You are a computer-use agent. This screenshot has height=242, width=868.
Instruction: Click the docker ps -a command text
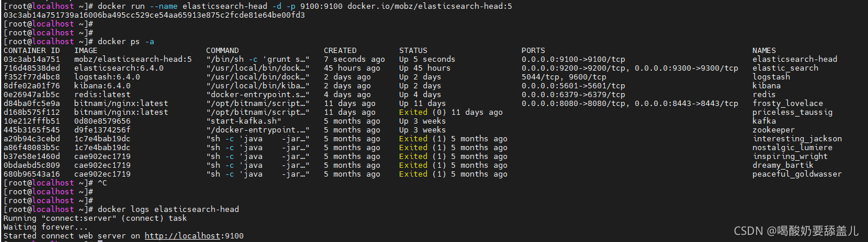pos(126,42)
